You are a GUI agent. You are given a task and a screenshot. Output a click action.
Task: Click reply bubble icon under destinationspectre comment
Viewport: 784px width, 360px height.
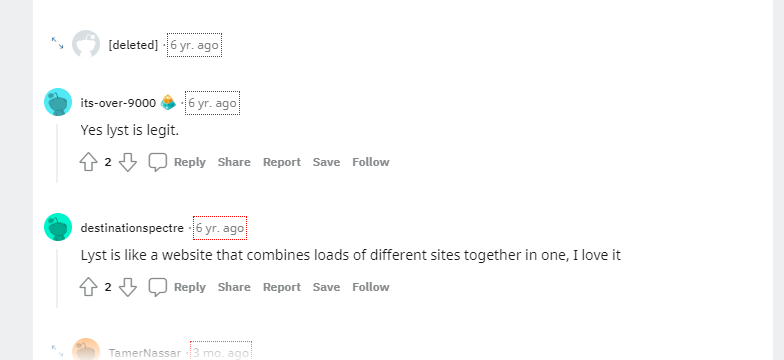tap(158, 287)
